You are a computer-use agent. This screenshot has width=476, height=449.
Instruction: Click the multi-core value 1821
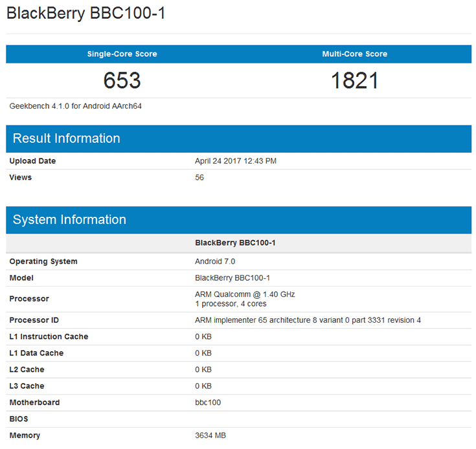(x=355, y=81)
